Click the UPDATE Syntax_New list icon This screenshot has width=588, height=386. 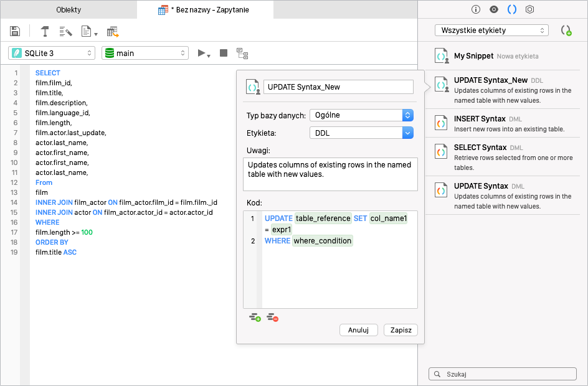click(x=442, y=84)
